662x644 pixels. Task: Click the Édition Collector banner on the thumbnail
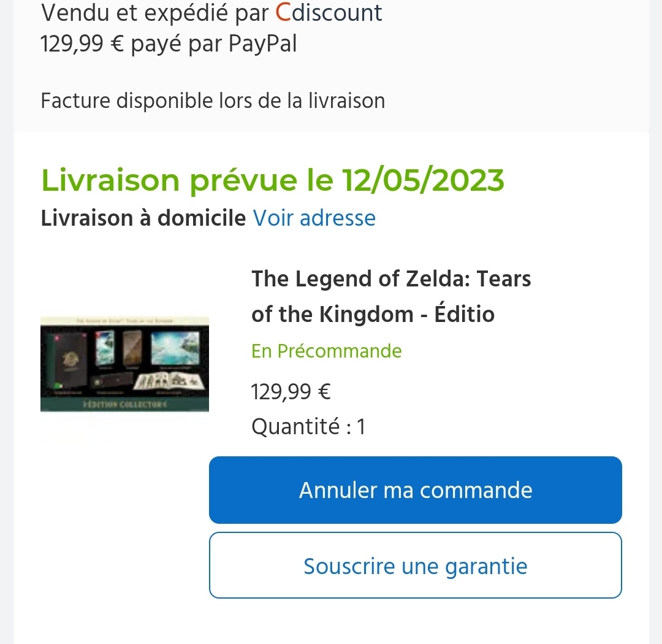click(x=124, y=404)
